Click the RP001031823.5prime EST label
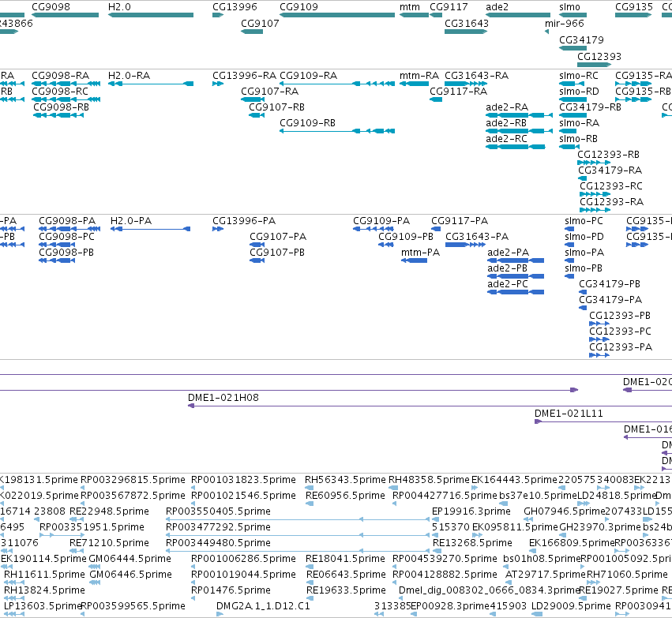The width and height of the screenshot is (672, 618). pos(243,480)
